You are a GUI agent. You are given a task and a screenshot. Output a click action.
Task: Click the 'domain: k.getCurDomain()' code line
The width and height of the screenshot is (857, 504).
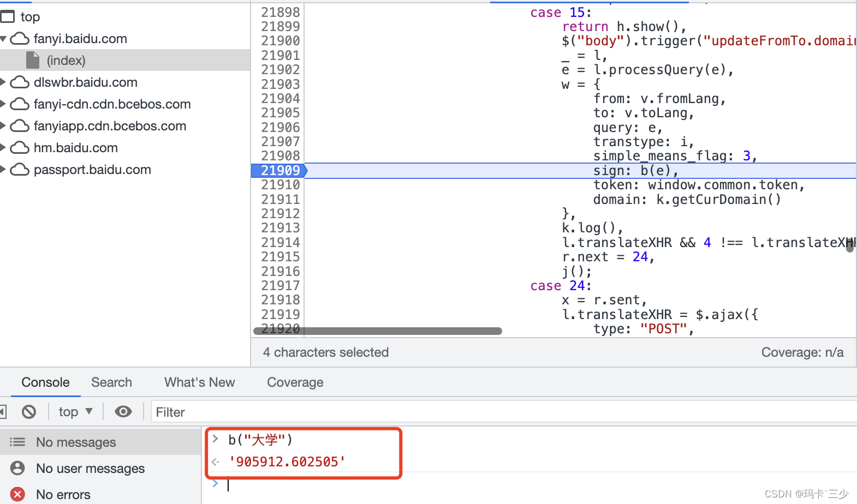(x=687, y=200)
